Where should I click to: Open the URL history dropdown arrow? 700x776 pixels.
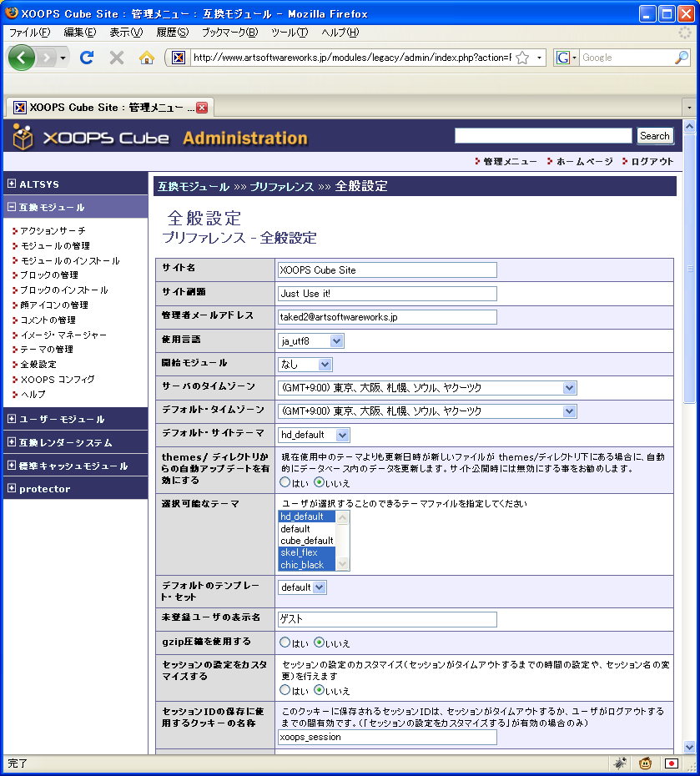[539, 58]
